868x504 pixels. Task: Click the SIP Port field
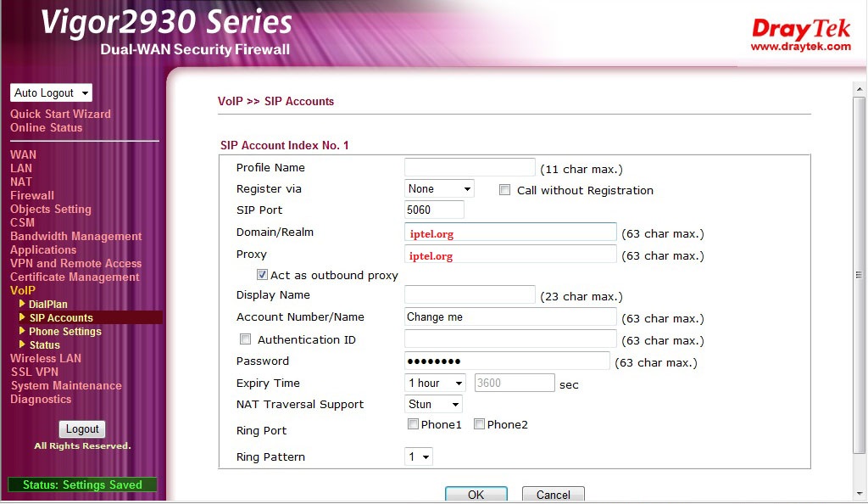click(x=434, y=210)
